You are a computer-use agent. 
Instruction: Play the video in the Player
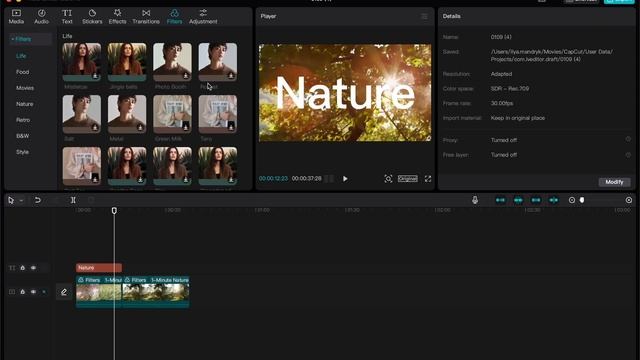[345, 179]
